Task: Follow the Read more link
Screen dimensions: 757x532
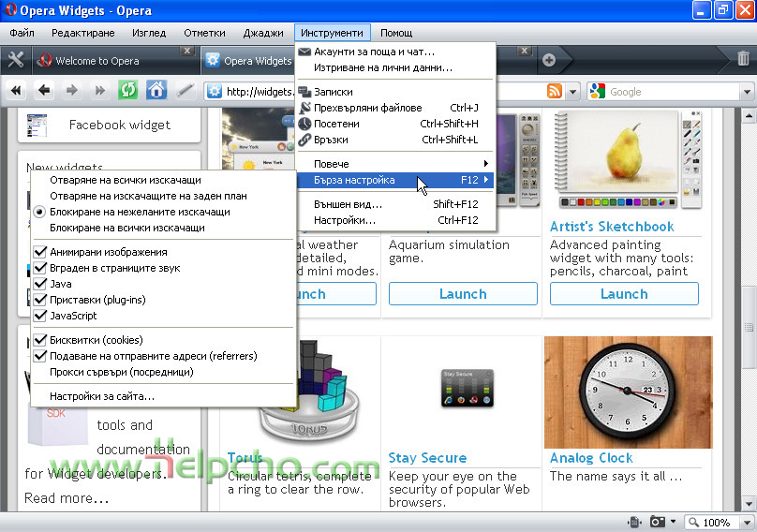Action: (67, 497)
